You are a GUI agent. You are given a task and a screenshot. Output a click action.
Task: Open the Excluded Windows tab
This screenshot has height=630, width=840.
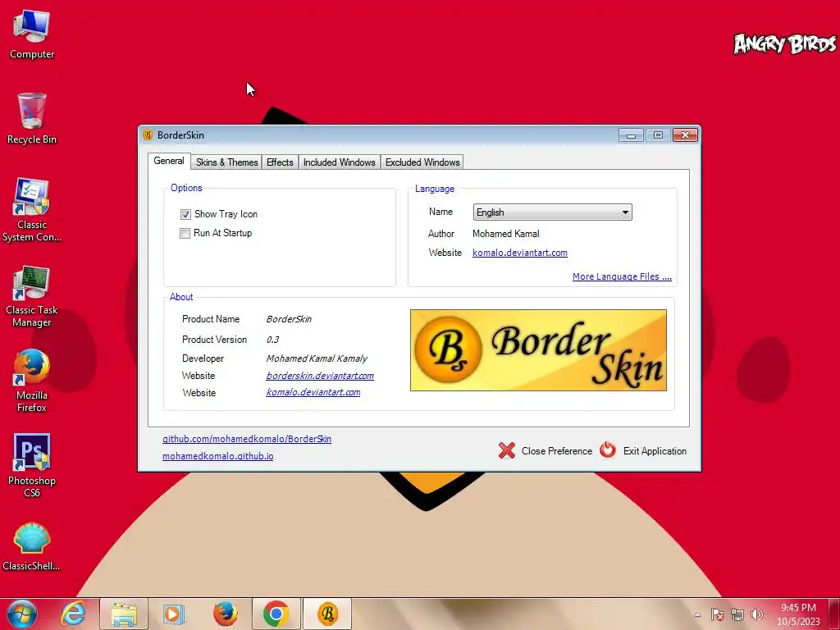coord(422,162)
